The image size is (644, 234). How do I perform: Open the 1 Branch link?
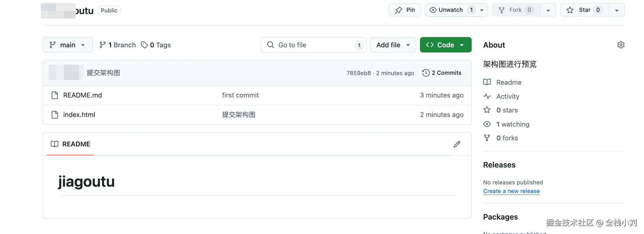(118, 45)
